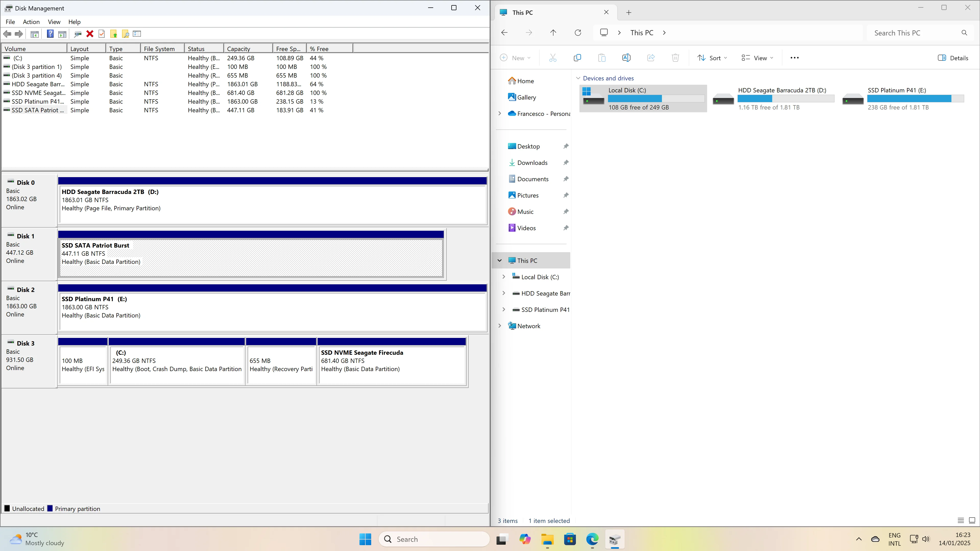
Task: Collapse the This PC tree node
Action: coord(500,261)
